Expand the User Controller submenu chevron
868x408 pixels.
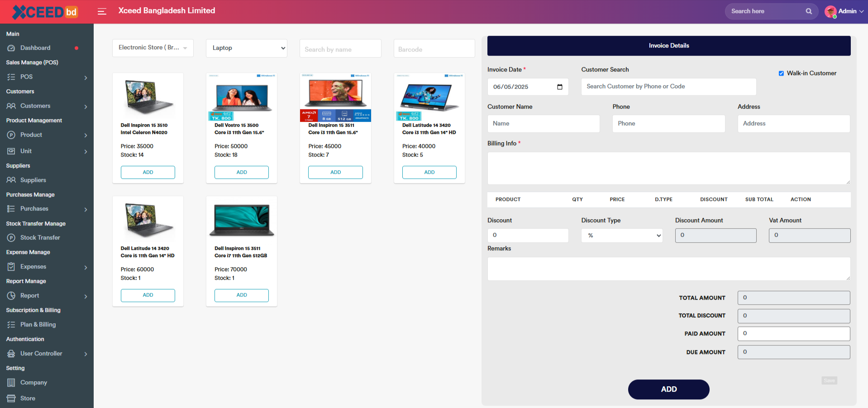(x=86, y=354)
